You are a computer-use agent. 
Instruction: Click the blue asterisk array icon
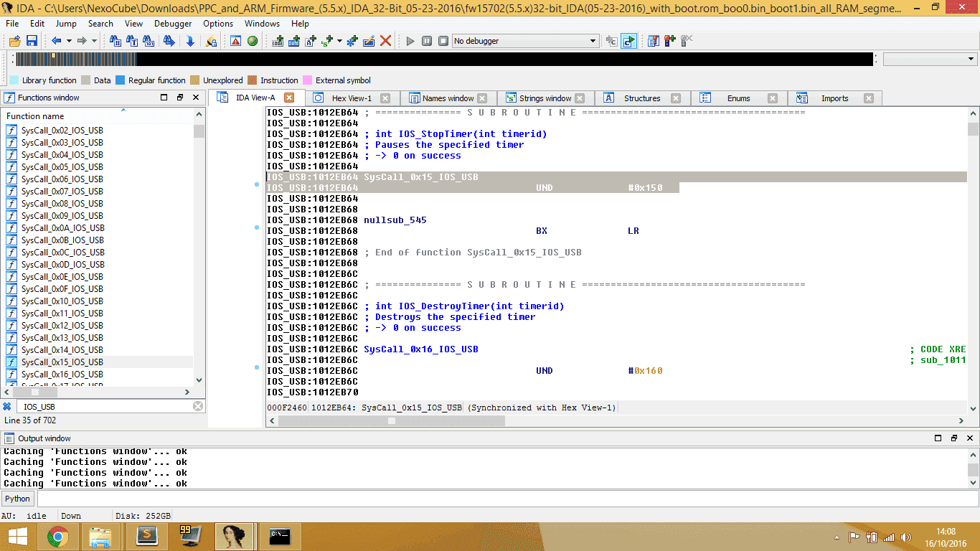(352, 41)
